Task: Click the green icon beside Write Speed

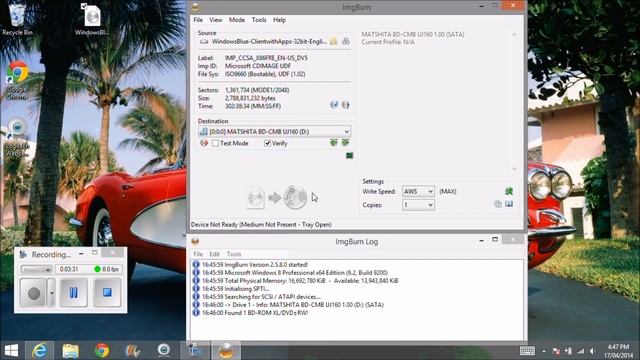Action: tap(509, 191)
